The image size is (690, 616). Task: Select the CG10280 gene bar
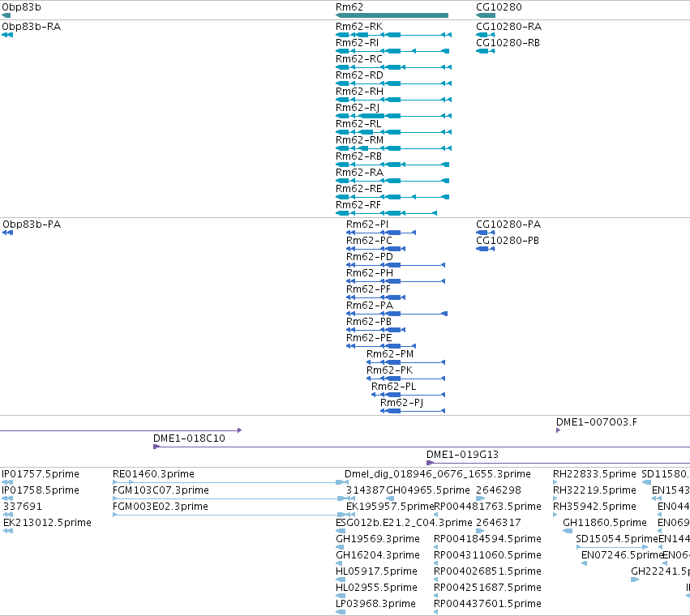pos(486,15)
